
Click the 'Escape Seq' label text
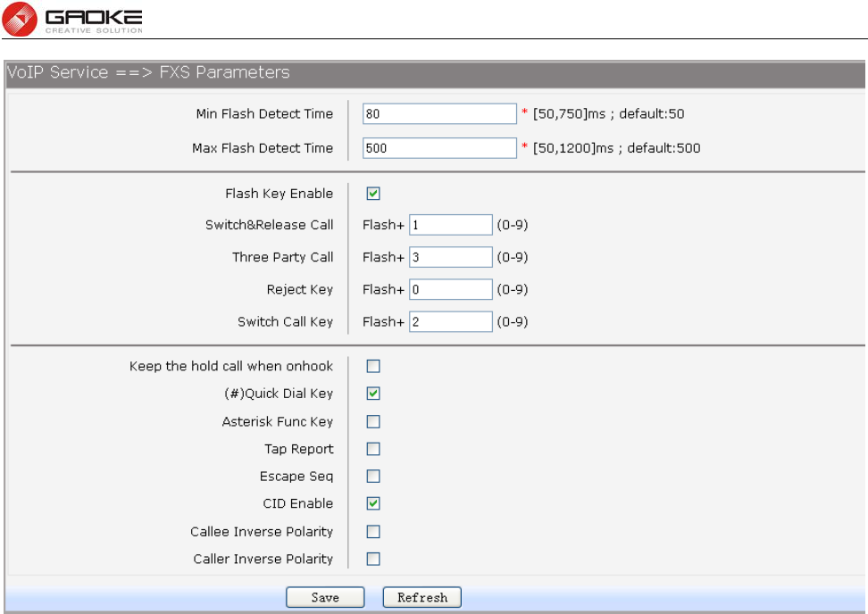(x=296, y=477)
